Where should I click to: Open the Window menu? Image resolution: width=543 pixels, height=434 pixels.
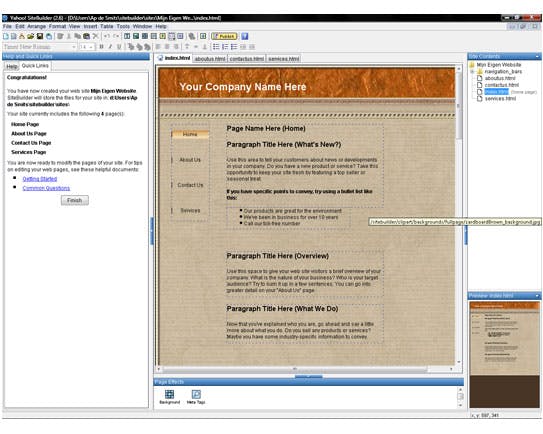click(x=142, y=26)
